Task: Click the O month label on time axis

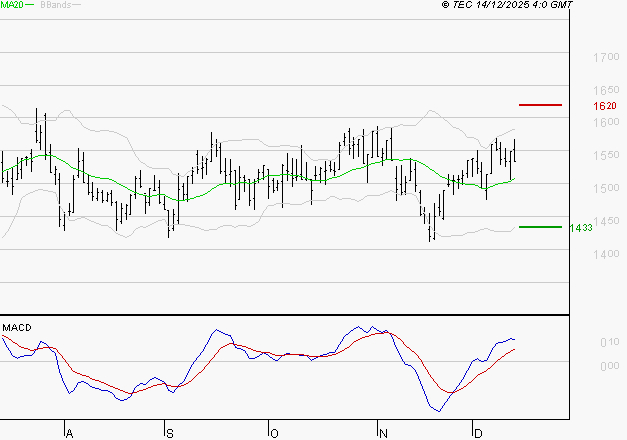Action: click(x=274, y=434)
